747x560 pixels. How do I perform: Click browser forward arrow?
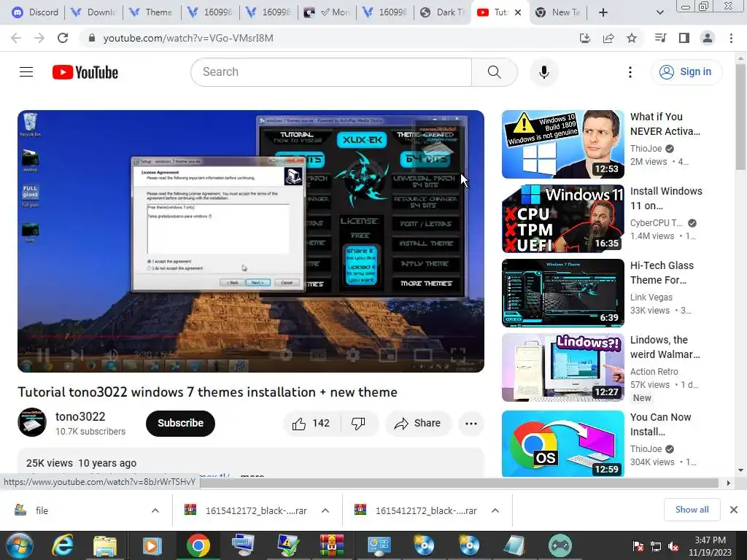[39, 38]
